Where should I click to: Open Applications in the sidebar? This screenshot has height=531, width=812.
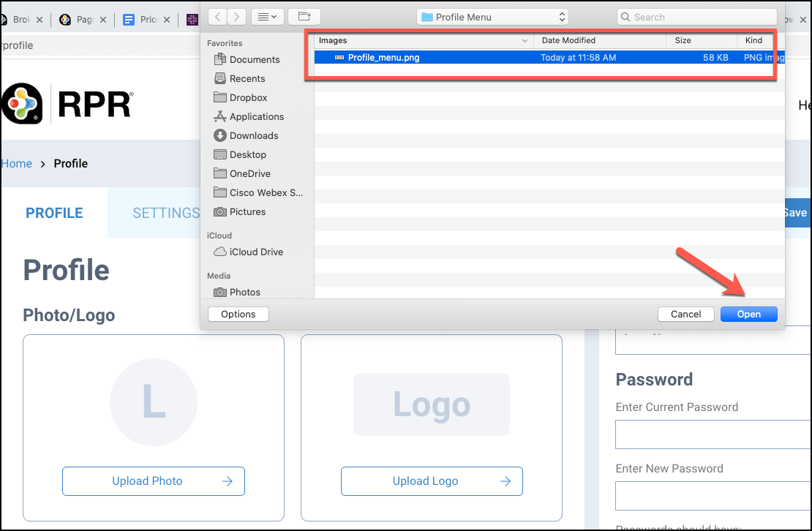[x=256, y=116]
